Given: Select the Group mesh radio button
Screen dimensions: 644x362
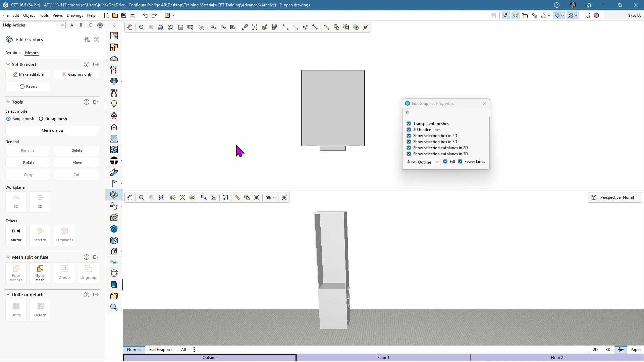Looking at the screenshot, I should 41,119.
